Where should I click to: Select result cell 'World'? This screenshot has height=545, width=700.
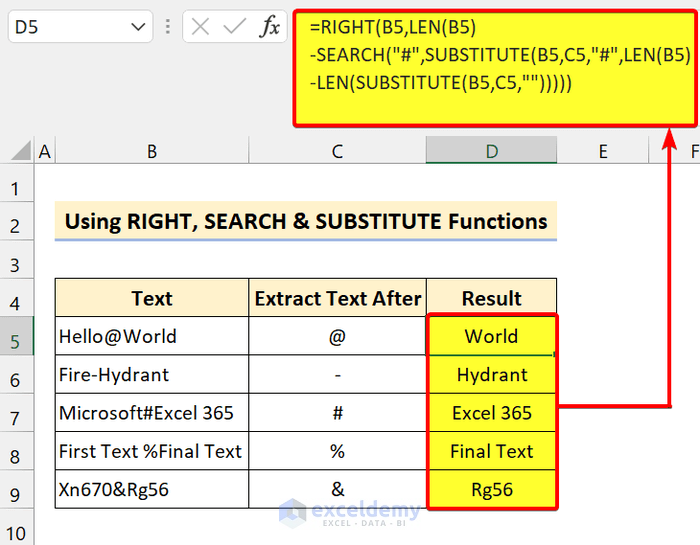point(492,336)
